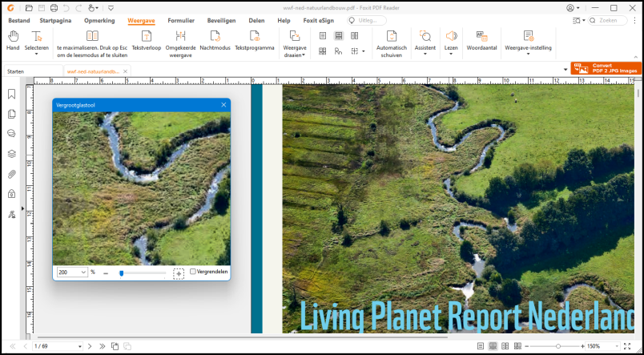Activate the reading mode book icon
This screenshot has width=644, height=355.
92,36
